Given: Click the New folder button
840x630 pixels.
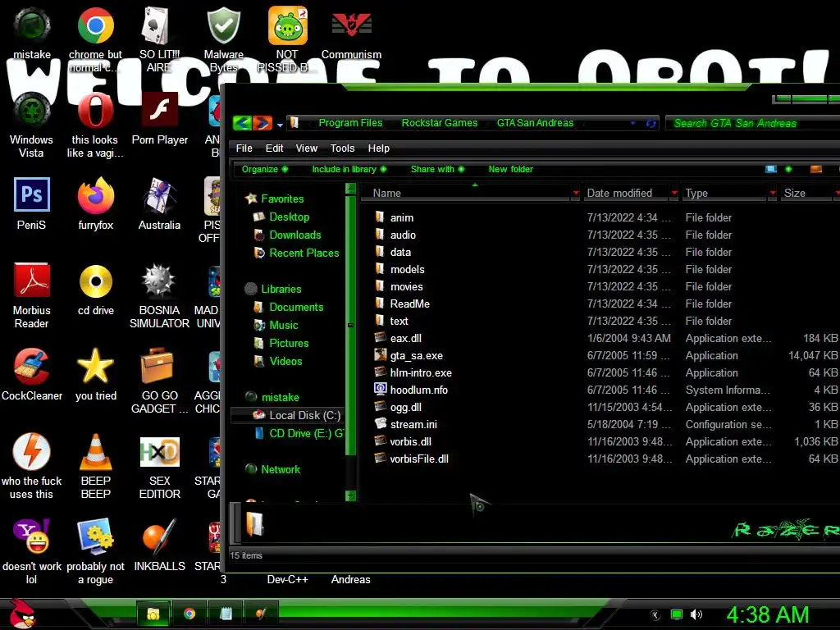Looking at the screenshot, I should (510, 169).
